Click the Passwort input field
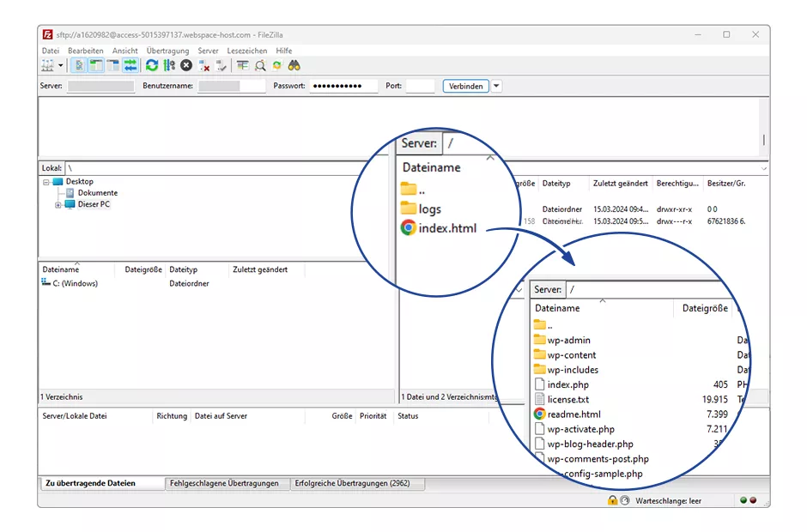This screenshot has width=807, height=532. (343, 86)
